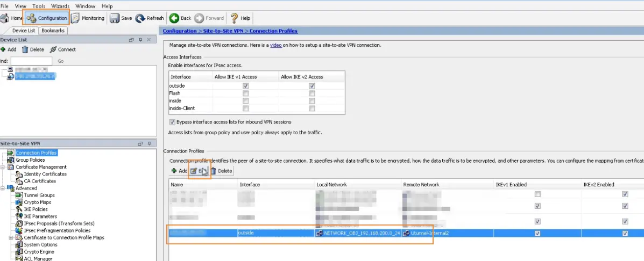Connect to the selected device
Screen dimensions: 644x261
tap(63, 49)
